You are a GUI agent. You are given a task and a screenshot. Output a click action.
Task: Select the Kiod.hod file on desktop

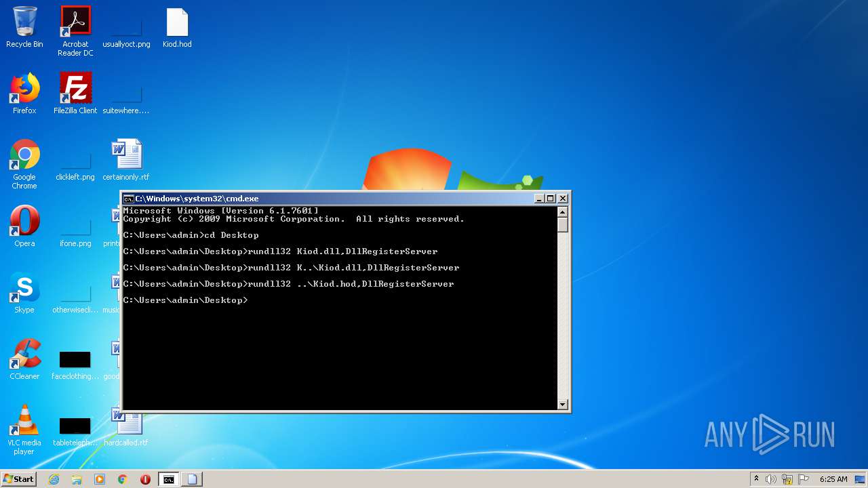click(x=177, y=27)
